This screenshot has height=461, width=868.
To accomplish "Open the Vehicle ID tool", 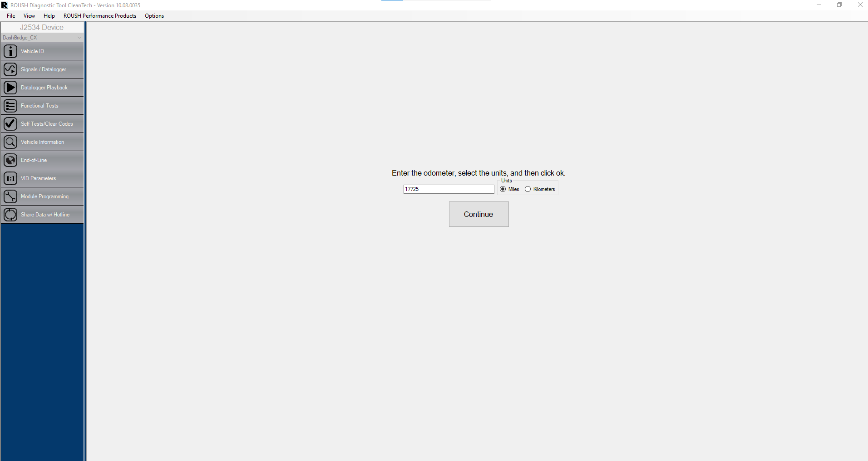I will tap(42, 51).
